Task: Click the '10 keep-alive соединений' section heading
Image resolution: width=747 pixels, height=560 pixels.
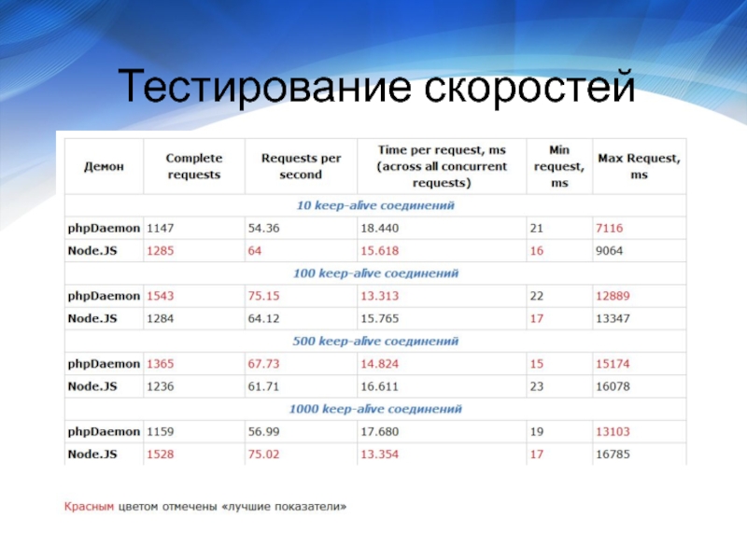Action: point(375,205)
